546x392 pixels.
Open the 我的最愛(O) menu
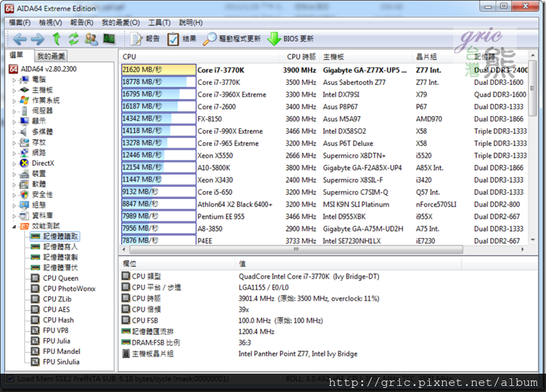click(121, 22)
